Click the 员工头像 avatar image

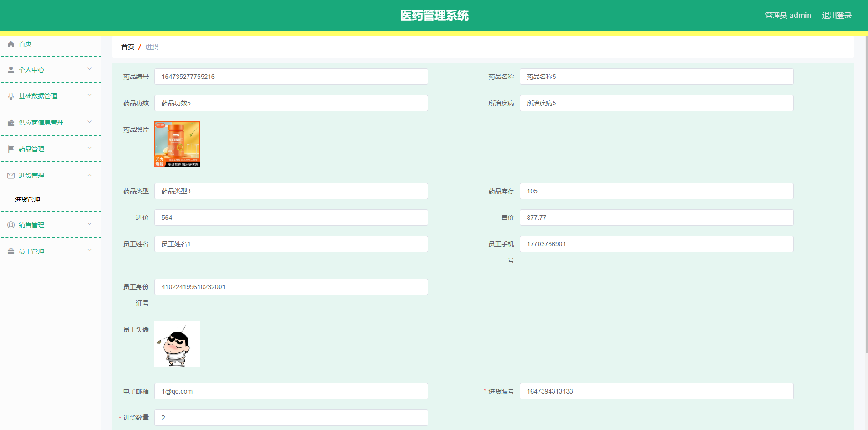pyautogui.click(x=177, y=344)
